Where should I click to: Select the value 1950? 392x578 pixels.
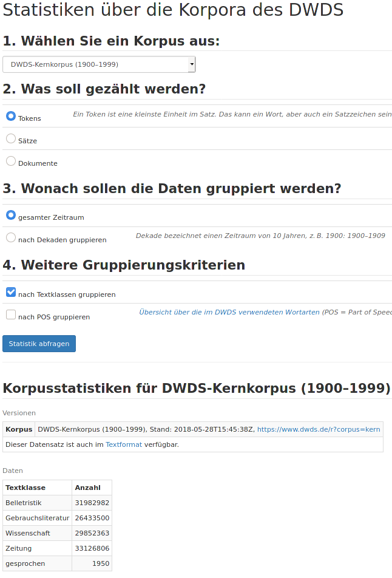(x=92, y=563)
